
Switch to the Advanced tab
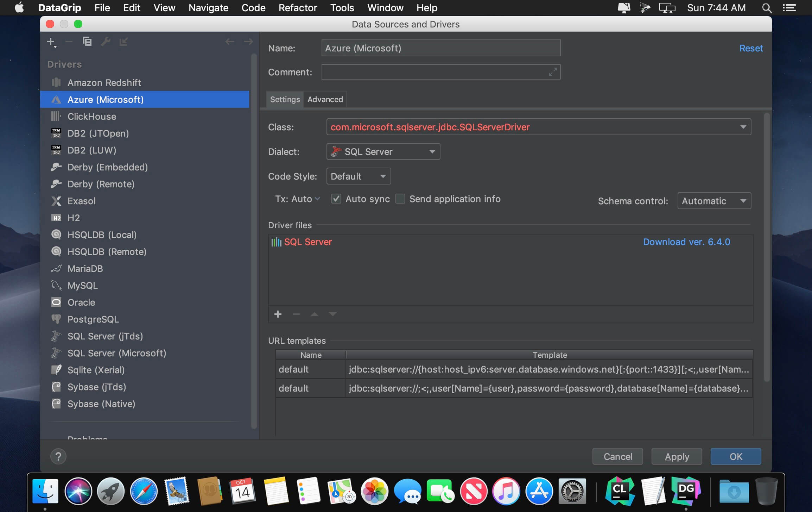pyautogui.click(x=325, y=99)
